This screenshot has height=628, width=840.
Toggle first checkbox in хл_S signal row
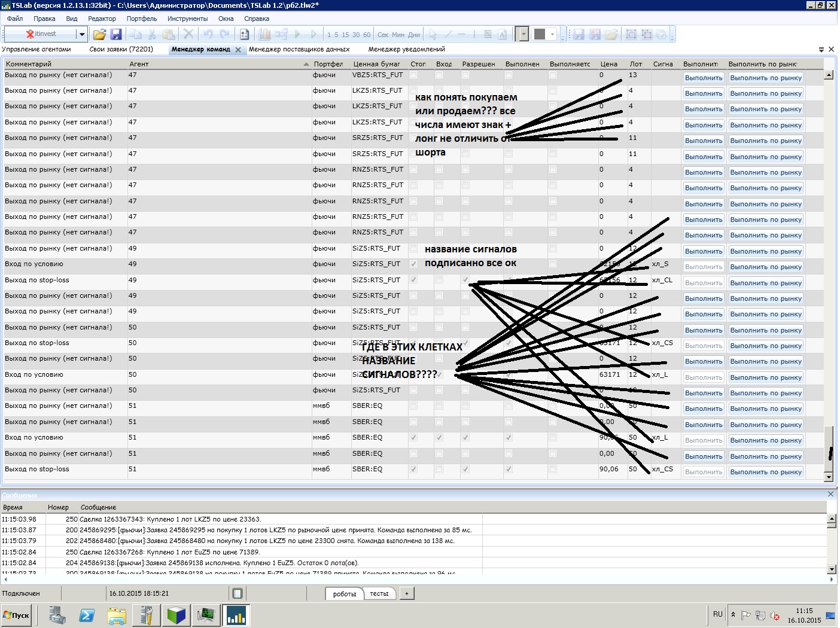[413, 264]
